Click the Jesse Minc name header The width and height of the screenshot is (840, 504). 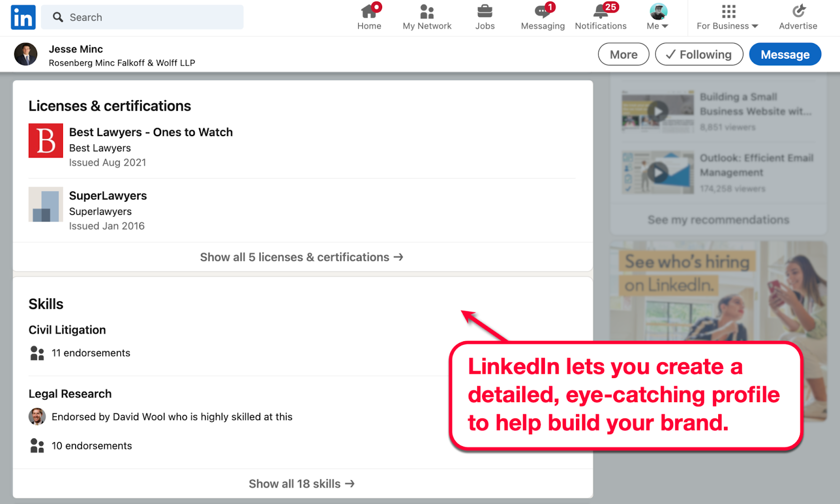pos(76,49)
